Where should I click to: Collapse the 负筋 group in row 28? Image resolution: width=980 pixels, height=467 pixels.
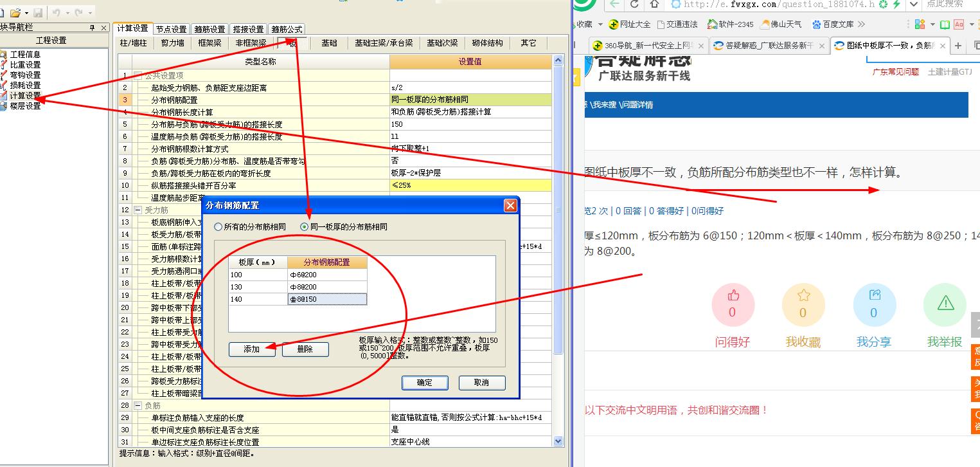pyautogui.click(x=138, y=405)
